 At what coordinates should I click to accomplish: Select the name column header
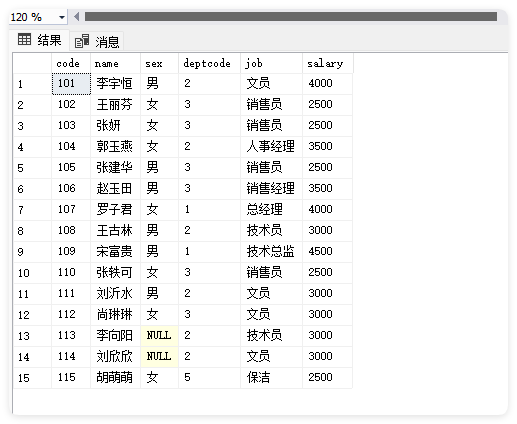(115, 63)
